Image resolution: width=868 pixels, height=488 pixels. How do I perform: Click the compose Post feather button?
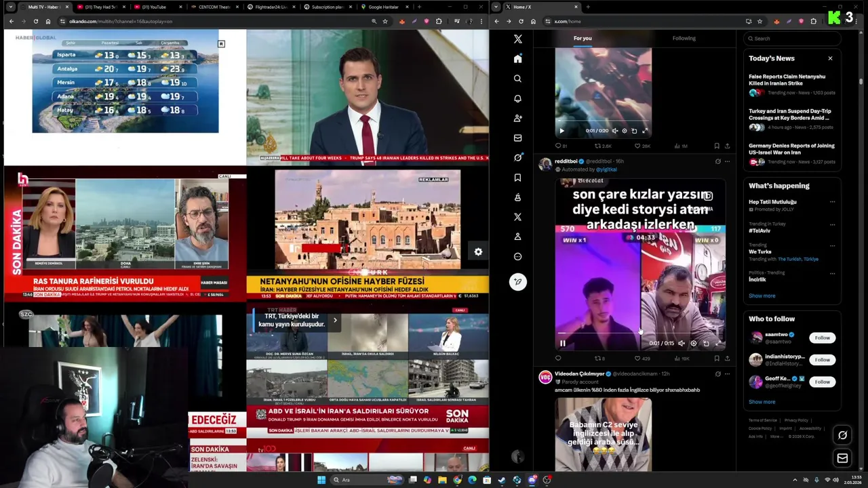click(517, 282)
